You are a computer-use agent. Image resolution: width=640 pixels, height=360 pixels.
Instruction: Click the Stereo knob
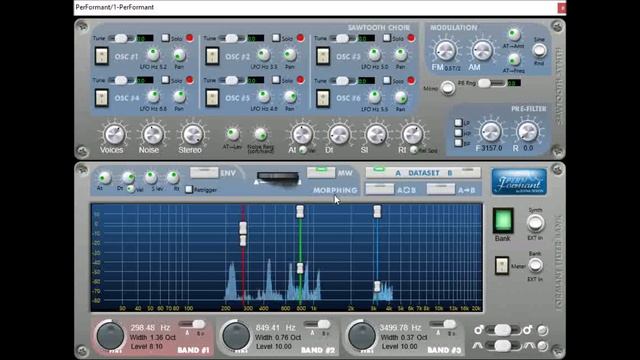point(192,134)
